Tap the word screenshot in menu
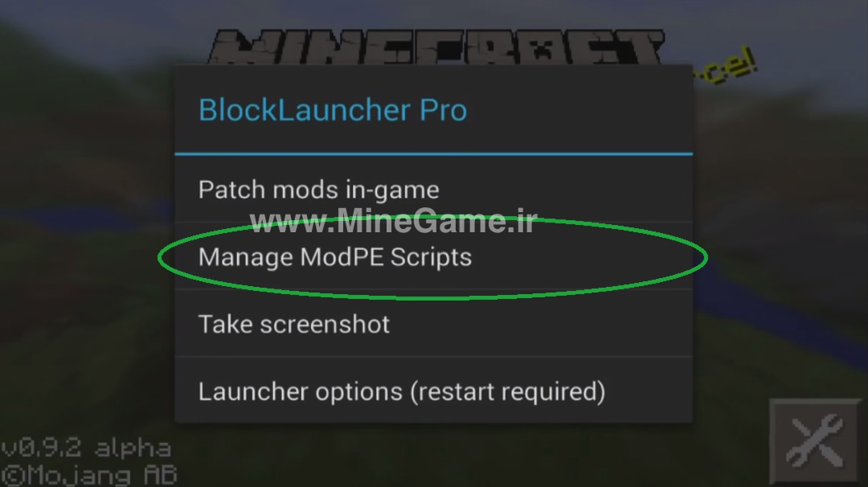Screen dimensions: 868x487 pos(325,325)
